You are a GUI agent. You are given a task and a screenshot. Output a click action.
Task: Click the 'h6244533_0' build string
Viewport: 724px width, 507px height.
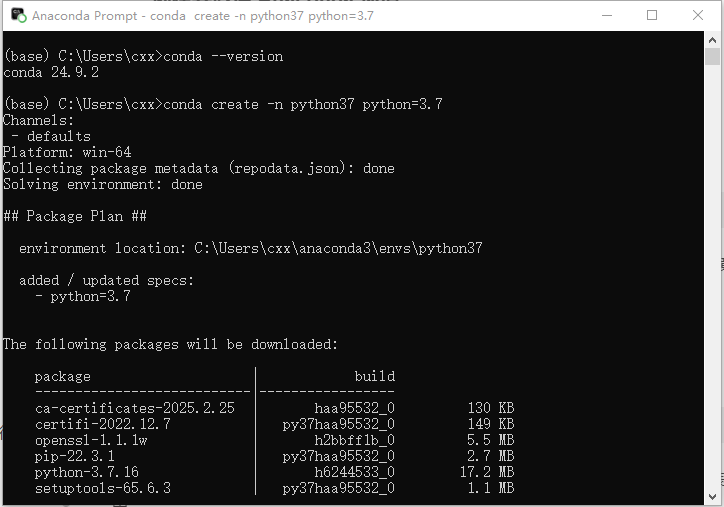pos(355,472)
